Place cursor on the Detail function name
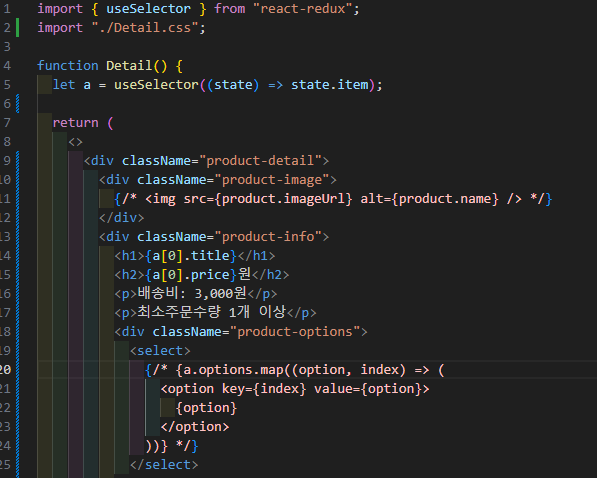This screenshot has height=478, width=597. [129, 66]
